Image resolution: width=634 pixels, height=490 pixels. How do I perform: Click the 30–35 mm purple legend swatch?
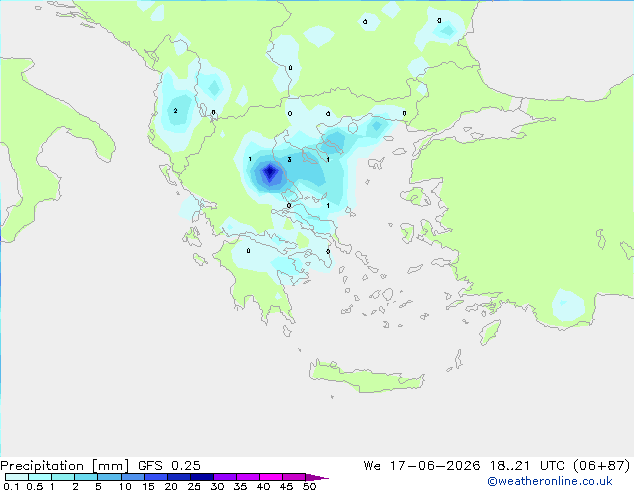tap(225, 477)
